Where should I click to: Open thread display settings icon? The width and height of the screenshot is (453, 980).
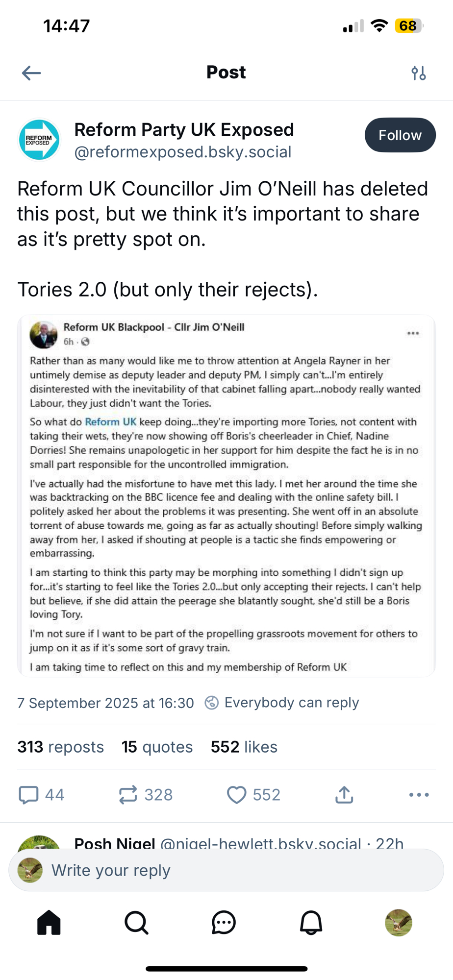pos(418,73)
